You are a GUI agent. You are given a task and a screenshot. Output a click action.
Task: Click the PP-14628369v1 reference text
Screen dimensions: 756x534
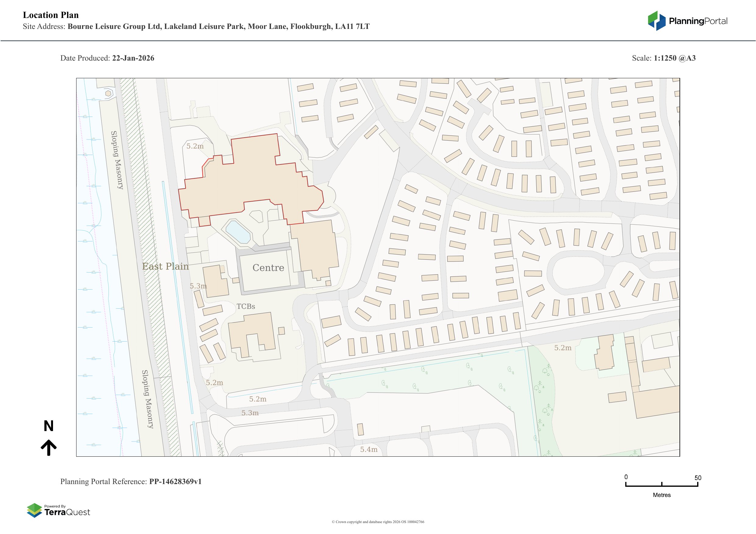(x=175, y=481)
